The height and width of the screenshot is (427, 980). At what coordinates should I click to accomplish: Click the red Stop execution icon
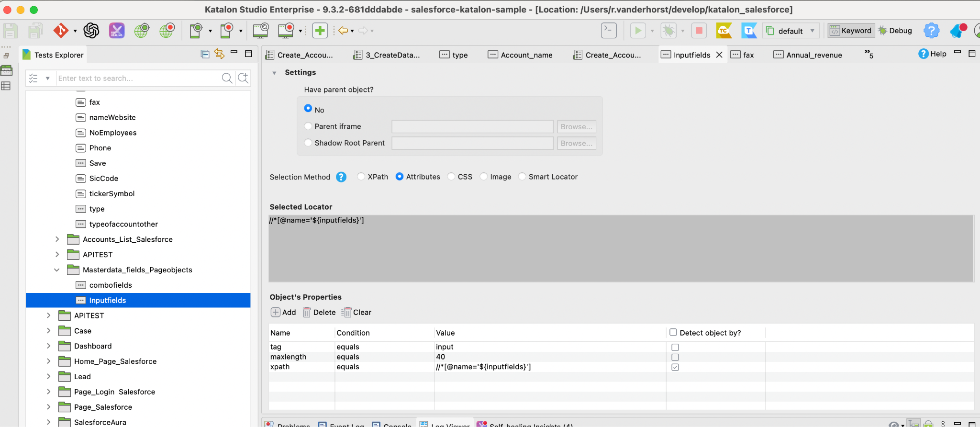[x=699, y=31]
